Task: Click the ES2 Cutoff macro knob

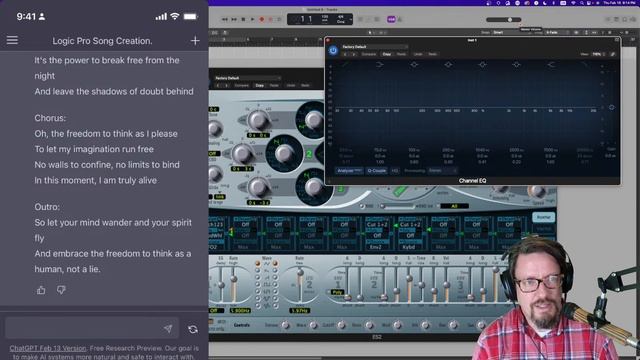Action: [x=341, y=325]
